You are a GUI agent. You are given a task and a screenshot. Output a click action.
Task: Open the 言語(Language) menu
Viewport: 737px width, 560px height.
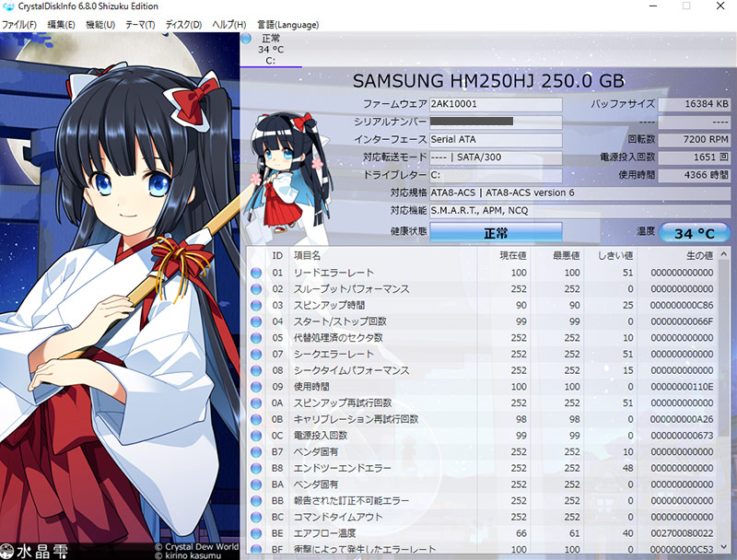click(287, 25)
